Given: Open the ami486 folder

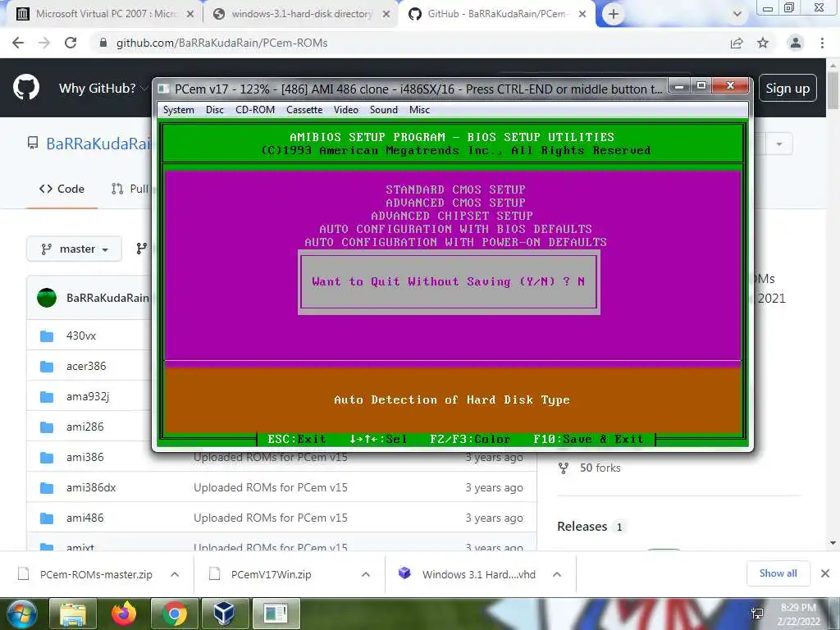Looking at the screenshot, I should tap(85, 518).
